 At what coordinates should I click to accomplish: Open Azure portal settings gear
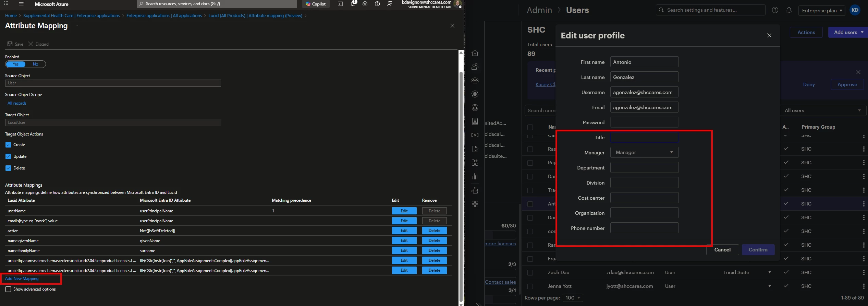point(365,4)
